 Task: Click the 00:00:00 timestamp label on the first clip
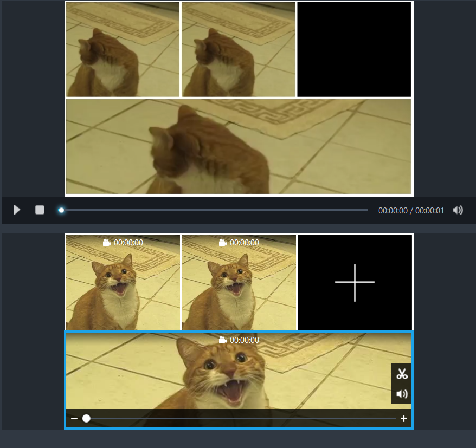[x=127, y=243]
